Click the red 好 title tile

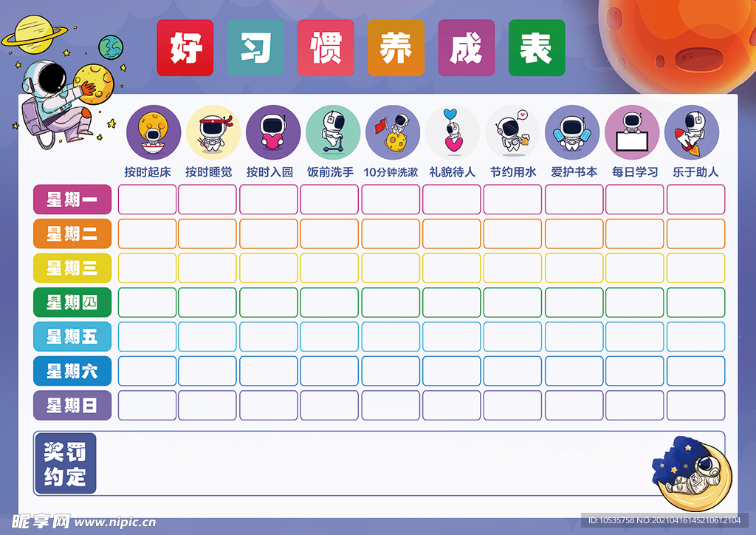click(x=185, y=48)
